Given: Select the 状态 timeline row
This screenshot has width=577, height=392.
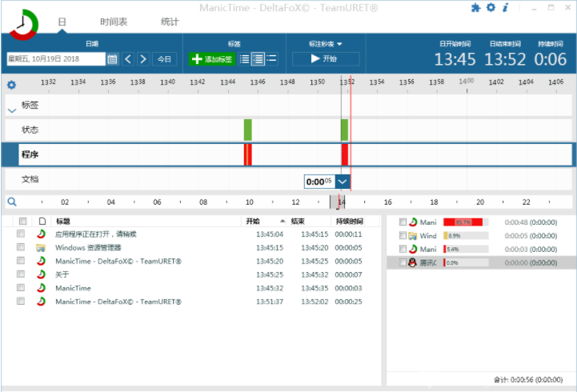Looking at the screenshot, I should pyautogui.click(x=288, y=130).
